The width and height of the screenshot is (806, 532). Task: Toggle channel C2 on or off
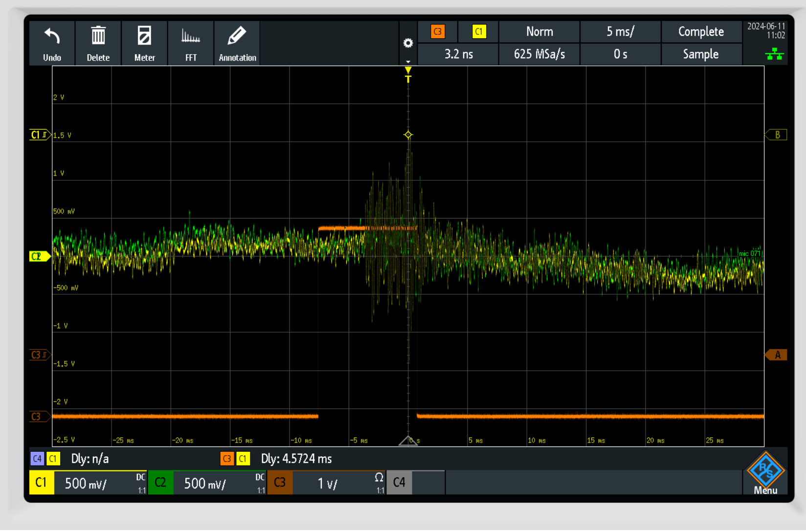160,483
